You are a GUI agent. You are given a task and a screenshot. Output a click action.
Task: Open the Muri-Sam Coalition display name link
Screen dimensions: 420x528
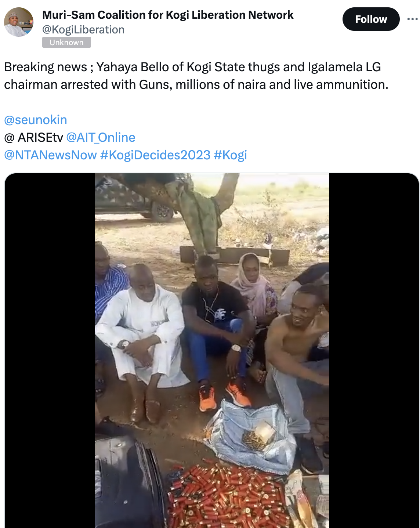click(x=168, y=15)
